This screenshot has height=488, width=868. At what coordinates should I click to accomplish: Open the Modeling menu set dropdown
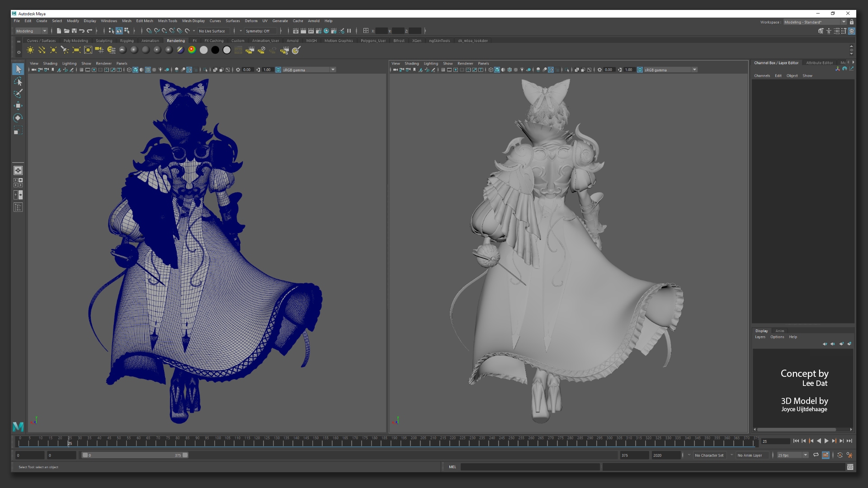31,31
